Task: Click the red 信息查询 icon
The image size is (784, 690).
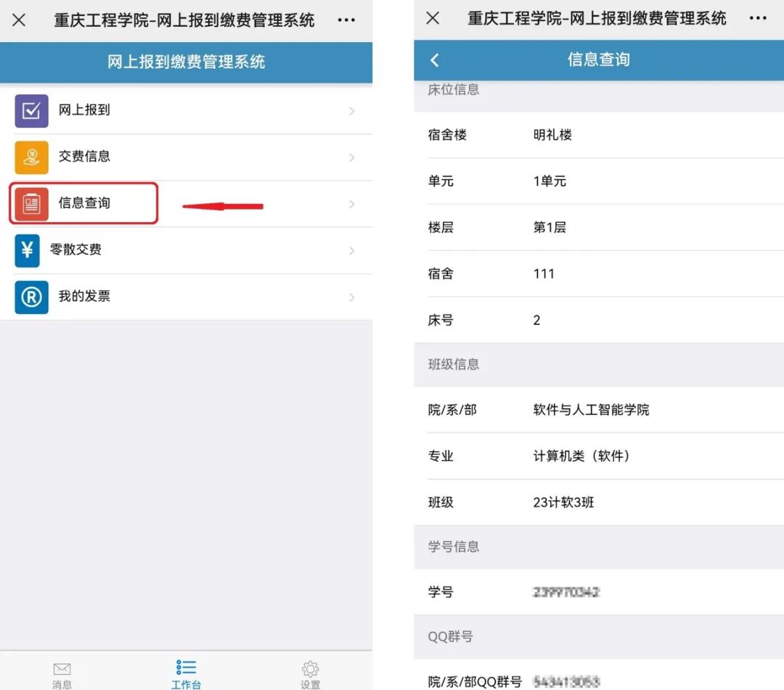Action: tap(31, 204)
